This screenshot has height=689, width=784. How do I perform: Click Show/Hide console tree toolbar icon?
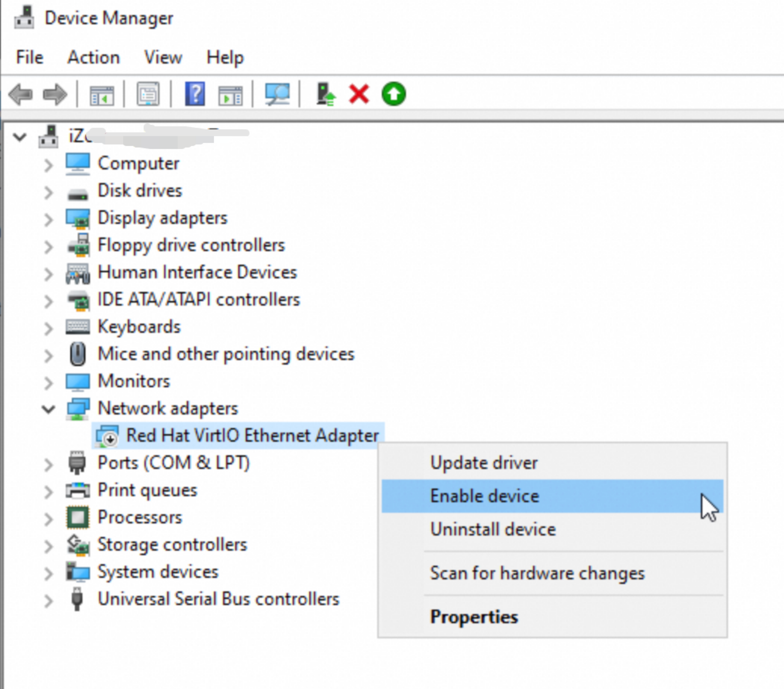coord(102,95)
